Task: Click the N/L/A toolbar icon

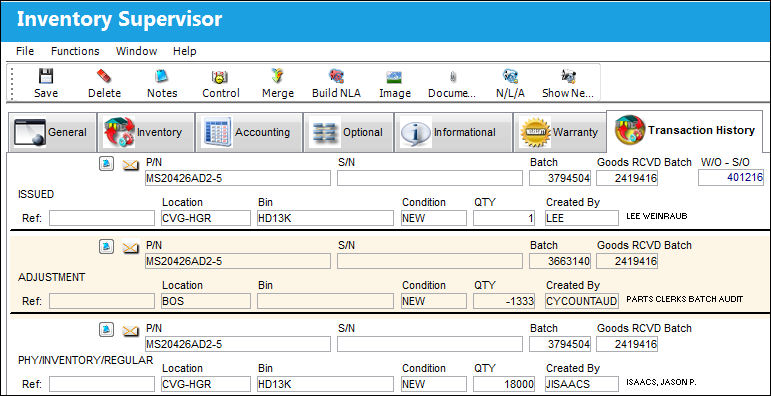Action: tap(510, 76)
